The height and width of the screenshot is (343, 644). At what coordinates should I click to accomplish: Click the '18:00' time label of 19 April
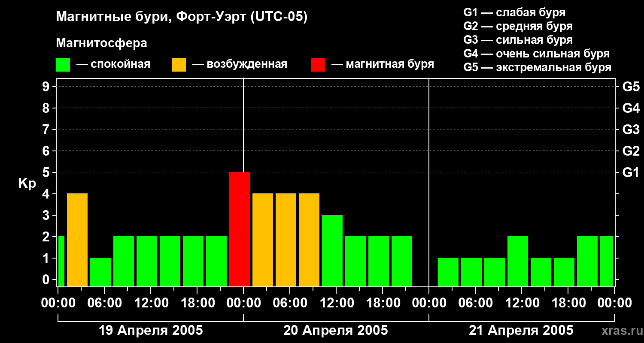(197, 303)
